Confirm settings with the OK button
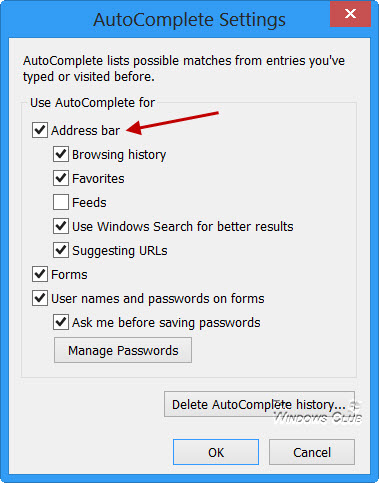Image resolution: width=379 pixels, height=483 pixels. (x=216, y=452)
